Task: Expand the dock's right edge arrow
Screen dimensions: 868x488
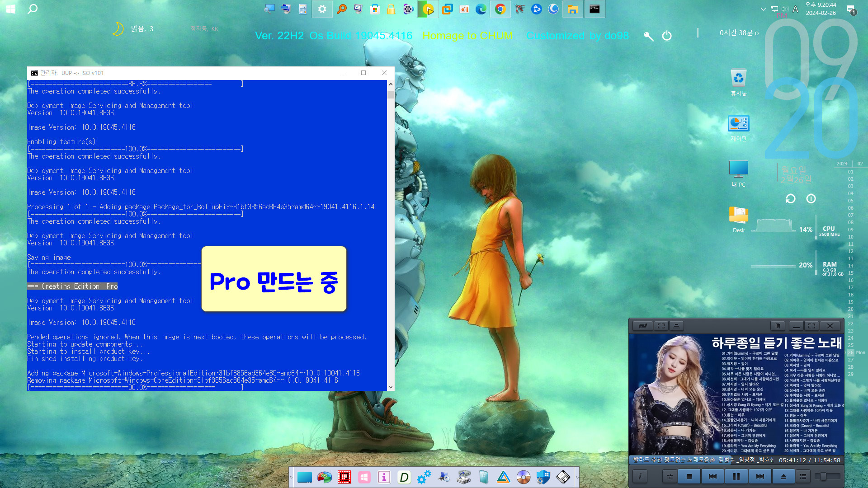Action: [x=577, y=477]
